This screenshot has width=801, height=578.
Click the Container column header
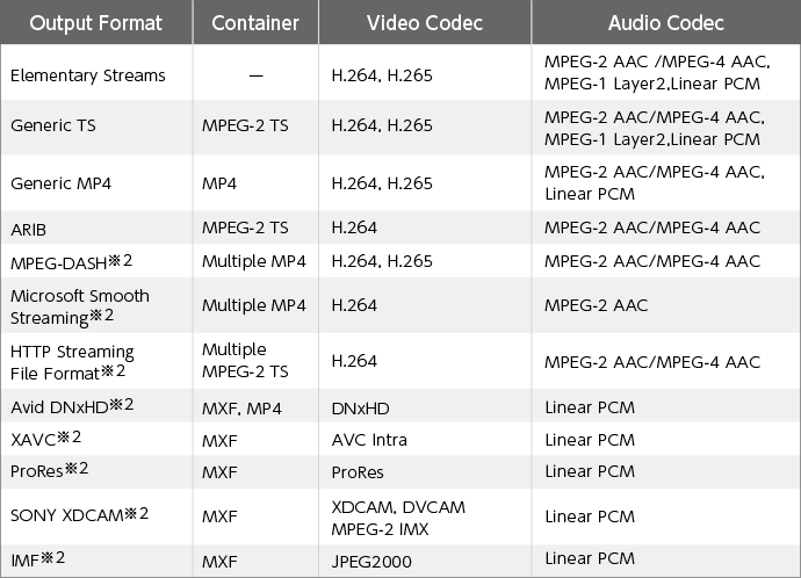tap(255, 23)
